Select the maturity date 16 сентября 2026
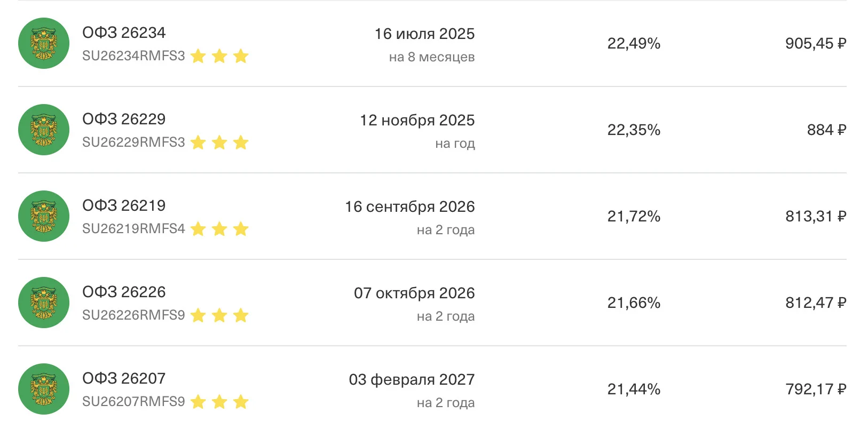 coord(410,207)
